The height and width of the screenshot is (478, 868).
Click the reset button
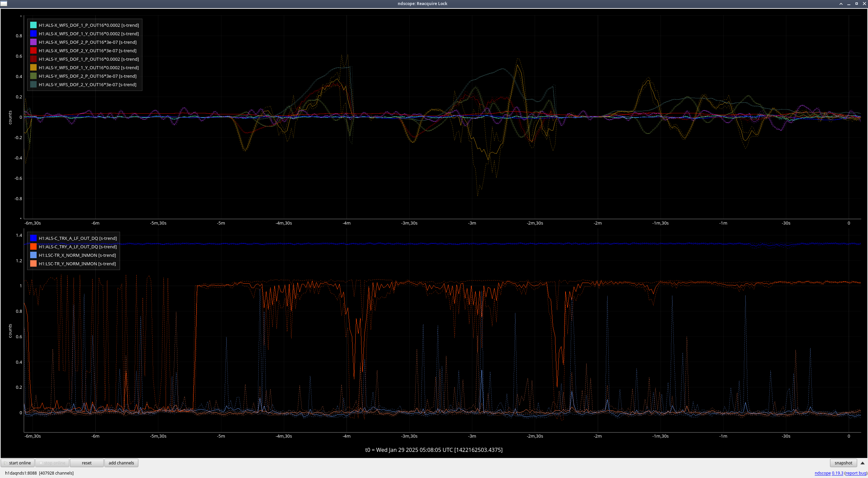point(87,463)
